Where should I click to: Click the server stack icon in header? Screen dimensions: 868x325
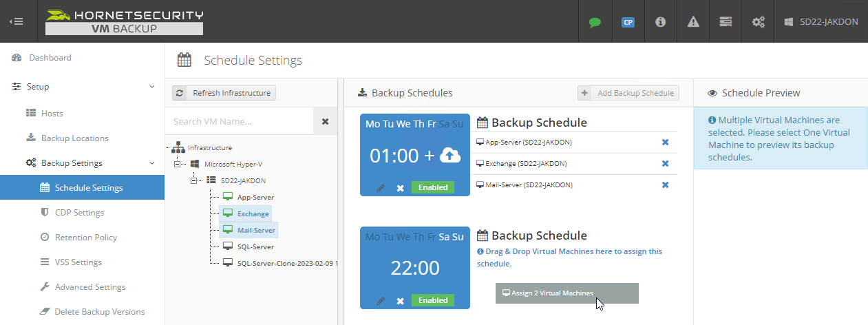(x=726, y=22)
